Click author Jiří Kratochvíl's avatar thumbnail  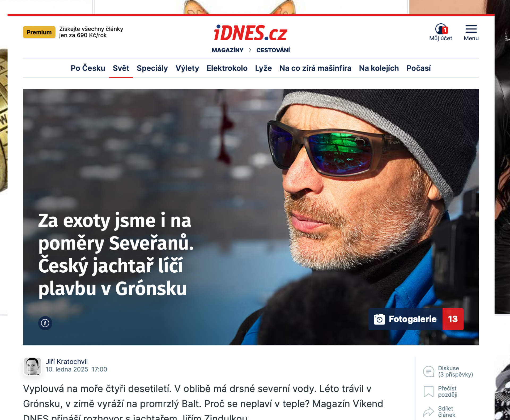pos(32,366)
